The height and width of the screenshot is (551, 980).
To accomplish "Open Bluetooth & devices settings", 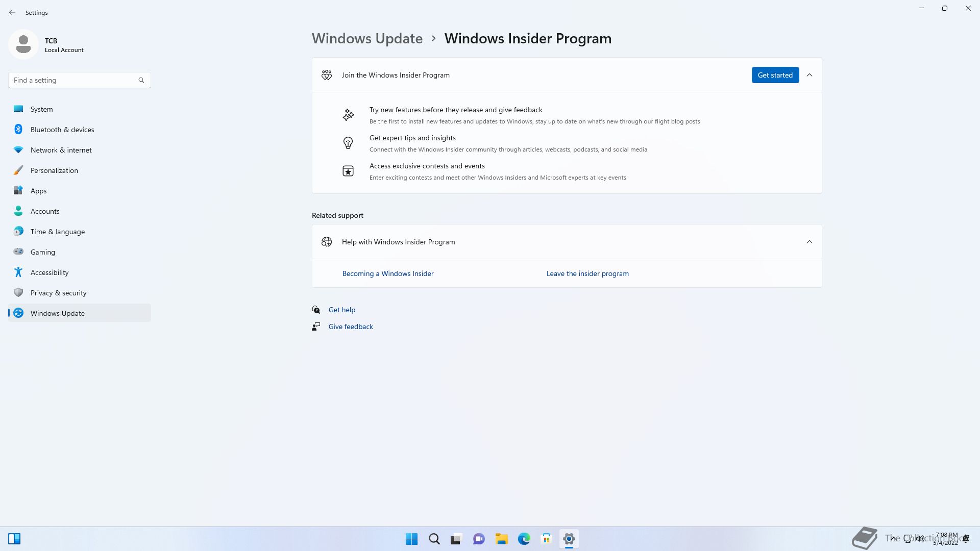I will [x=80, y=130].
